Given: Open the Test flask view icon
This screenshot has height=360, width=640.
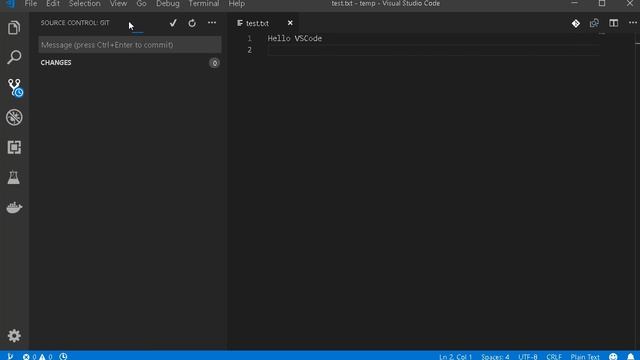Looking at the screenshot, I should pos(13,178).
